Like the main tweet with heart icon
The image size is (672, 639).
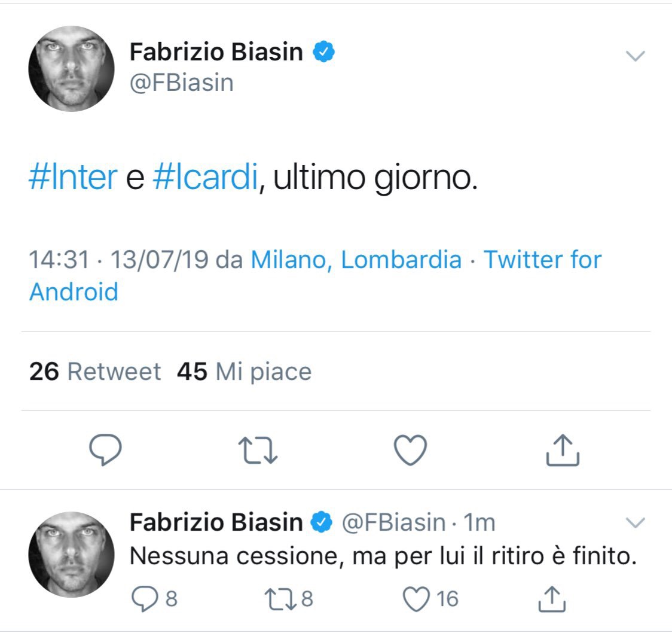click(411, 451)
